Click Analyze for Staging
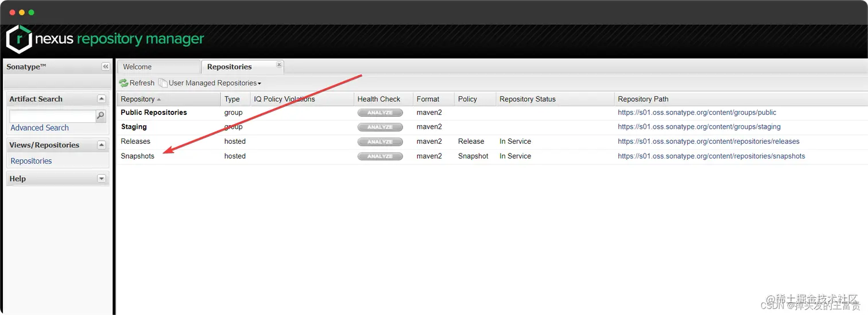868x315 pixels. coord(380,127)
